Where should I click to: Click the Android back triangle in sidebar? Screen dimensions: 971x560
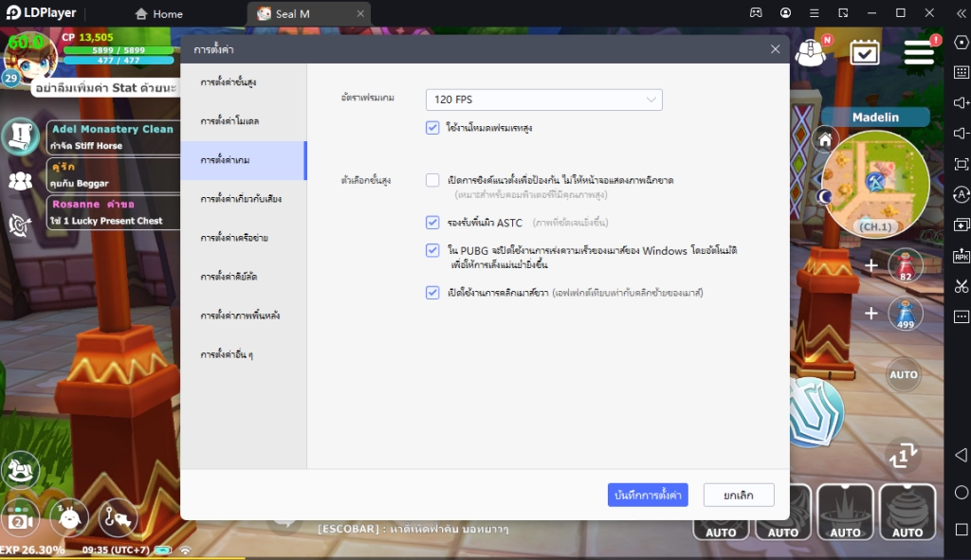click(962, 456)
